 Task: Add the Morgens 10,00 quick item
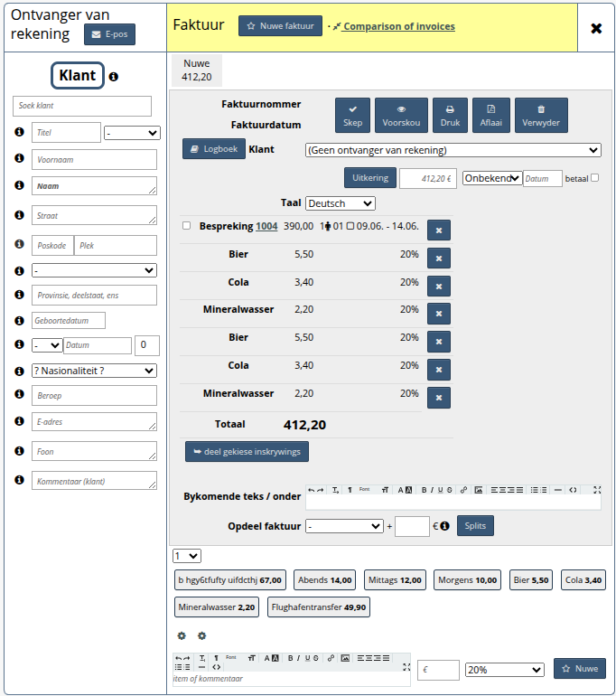click(x=468, y=579)
